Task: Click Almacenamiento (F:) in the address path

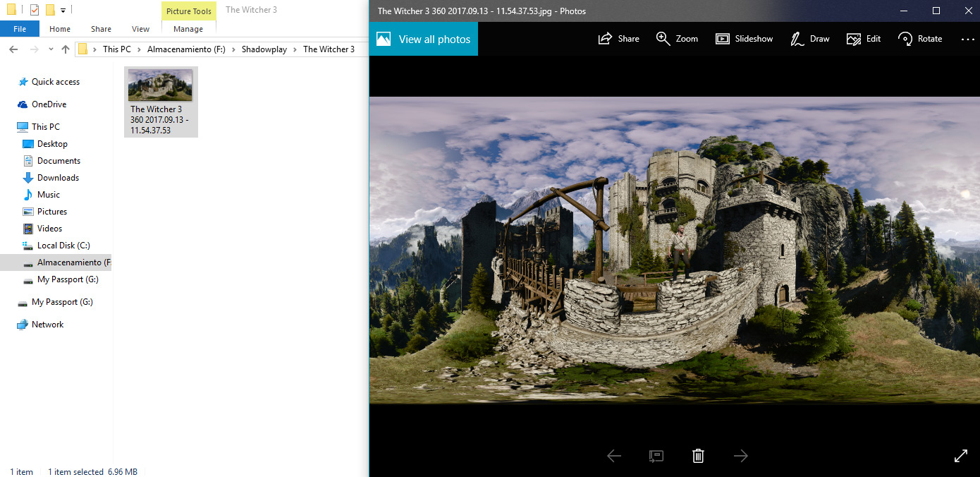Action: point(186,49)
